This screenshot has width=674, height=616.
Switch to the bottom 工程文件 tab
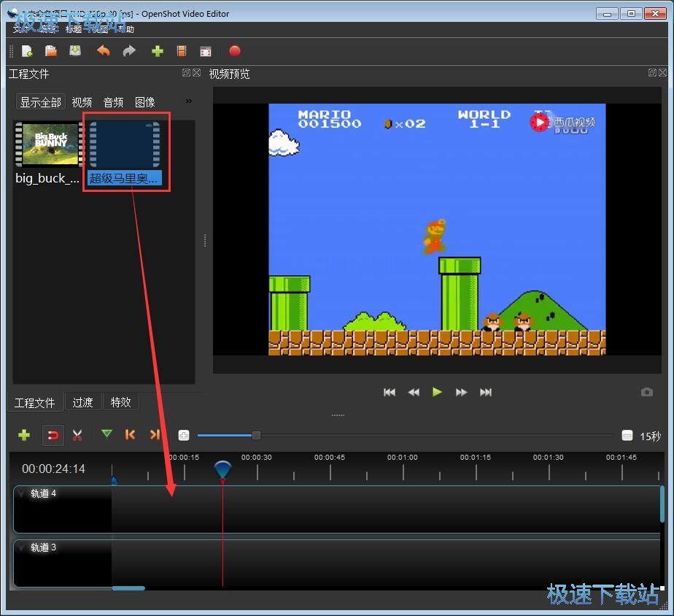pyautogui.click(x=35, y=403)
